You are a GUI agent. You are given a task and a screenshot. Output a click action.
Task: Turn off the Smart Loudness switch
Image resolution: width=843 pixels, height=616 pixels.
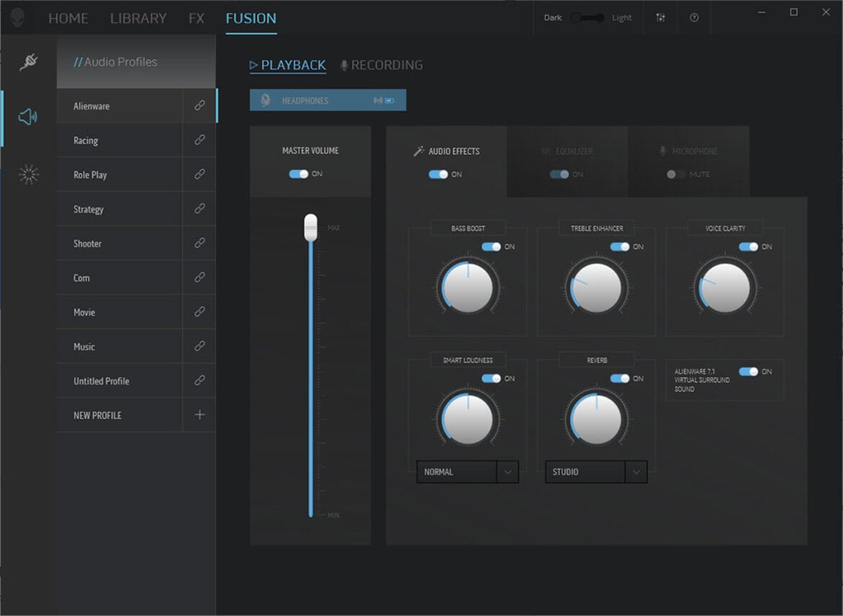[491, 378]
